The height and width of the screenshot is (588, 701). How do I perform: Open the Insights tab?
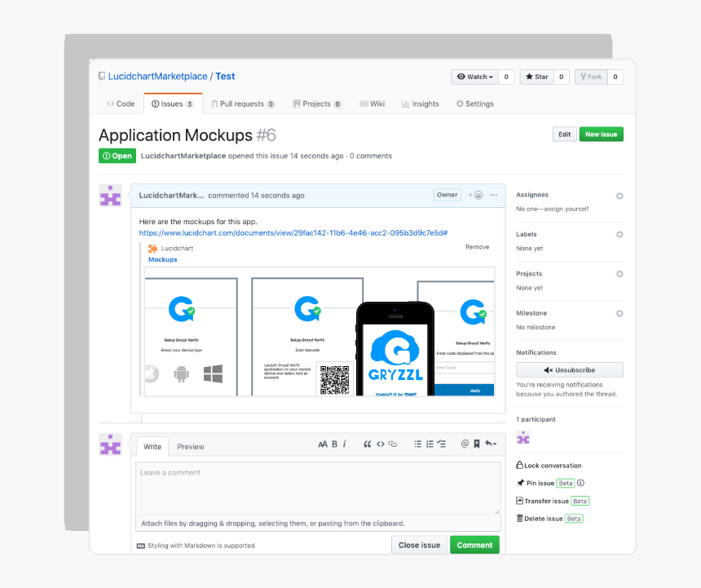tap(421, 104)
